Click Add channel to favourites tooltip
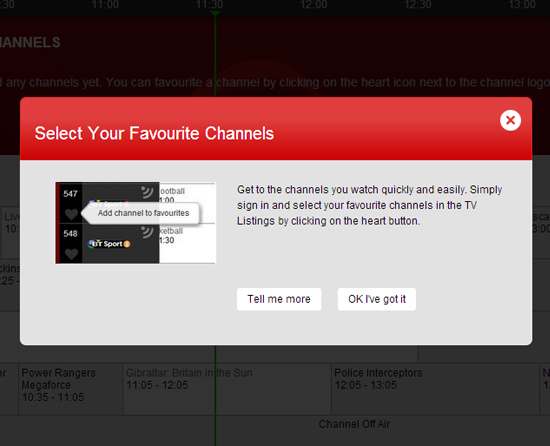550x446 pixels. click(140, 213)
